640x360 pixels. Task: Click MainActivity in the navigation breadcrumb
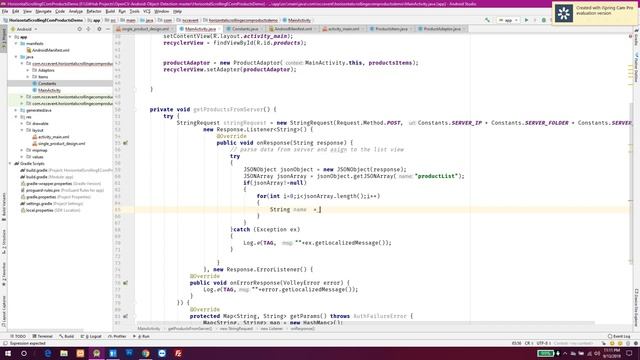pyautogui.click(x=297, y=20)
